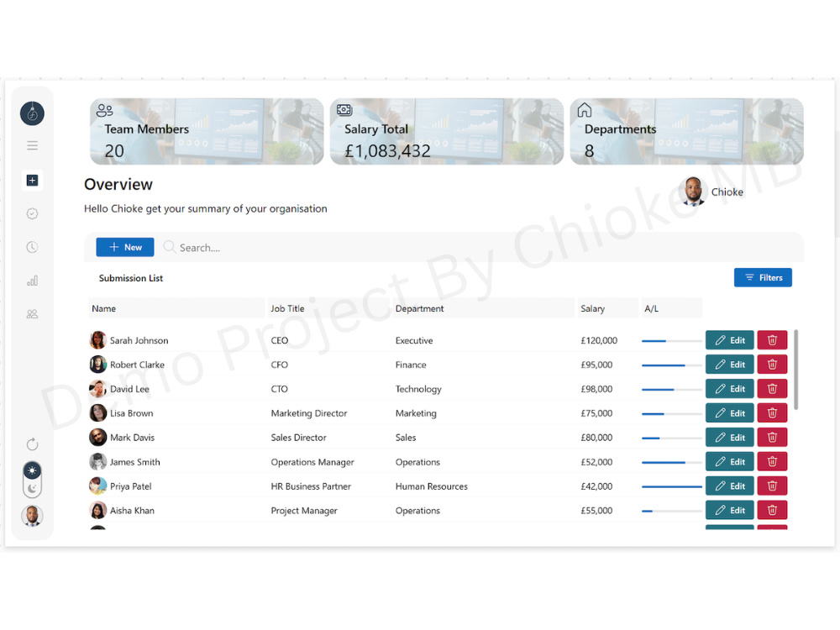
Task: Delete Mark Davis's record
Action: pyautogui.click(x=772, y=438)
